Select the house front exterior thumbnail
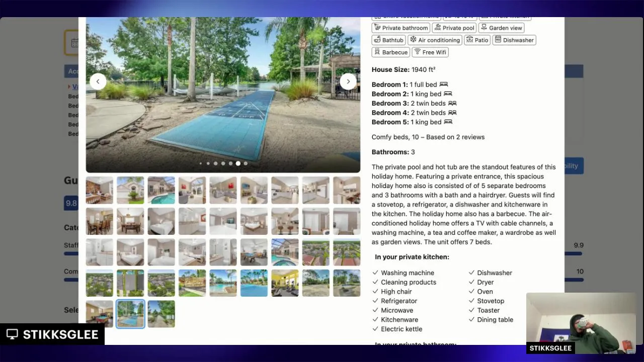This screenshot has height=362, width=644. tap(130, 190)
